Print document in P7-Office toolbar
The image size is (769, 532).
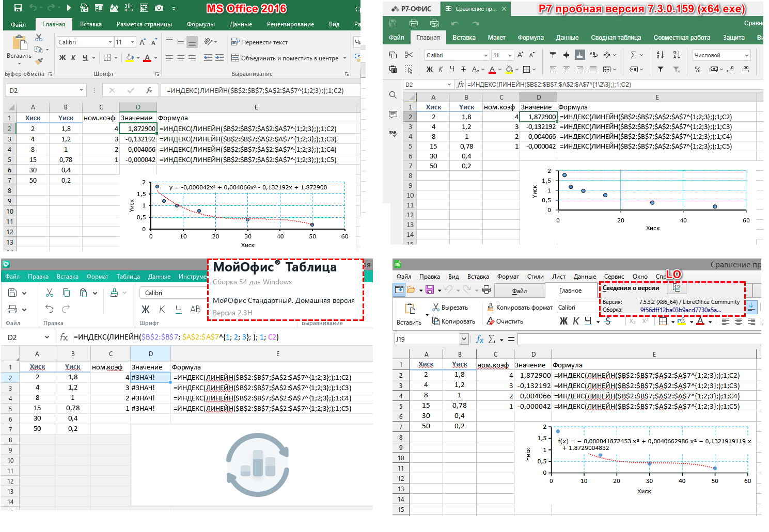click(x=413, y=23)
